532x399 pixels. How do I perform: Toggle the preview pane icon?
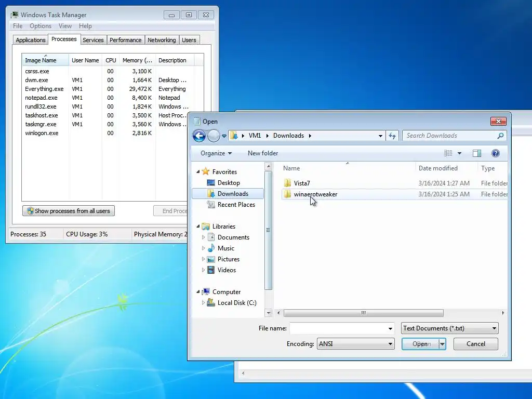(477, 153)
